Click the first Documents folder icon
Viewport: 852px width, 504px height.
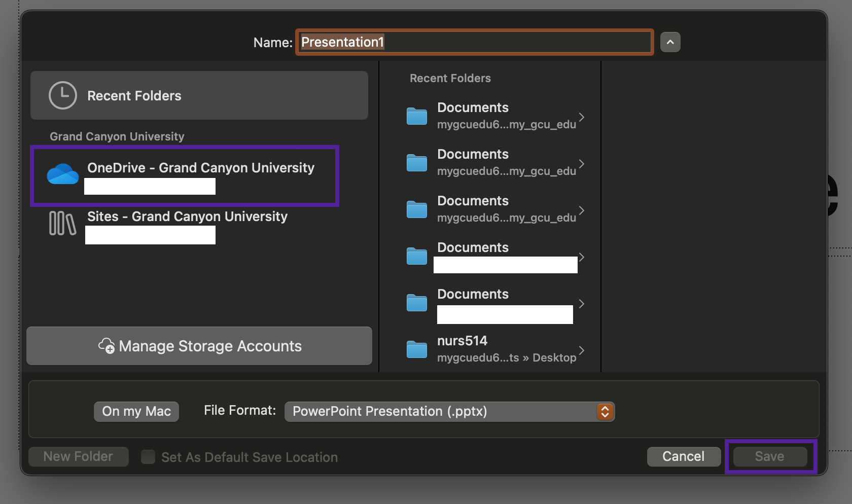417,116
